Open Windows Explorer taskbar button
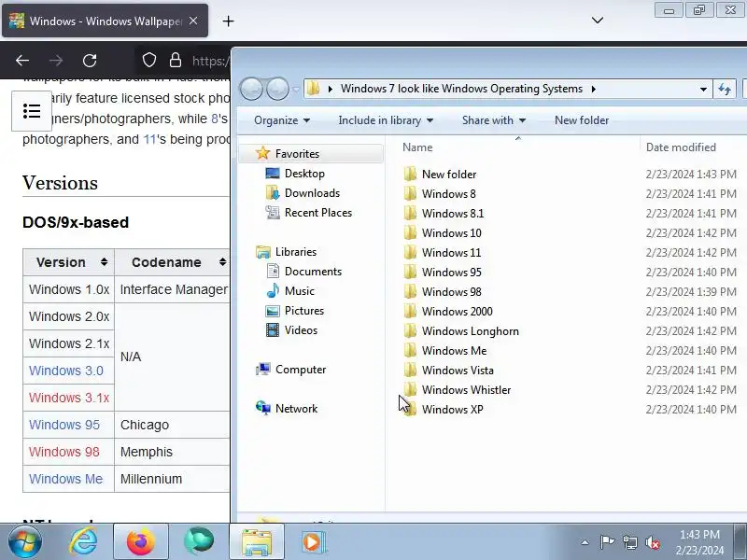The height and width of the screenshot is (560, 747). click(x=256, y=542)
